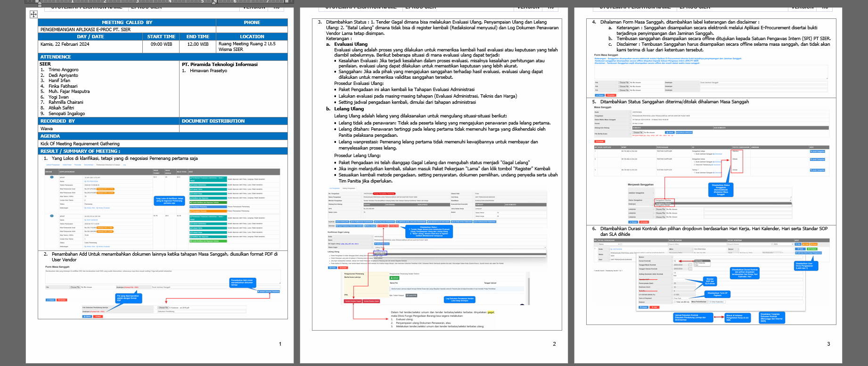Viewport: 868px width, 366px height.
Task: Click the 'MEETING CALLED BY' header cell
Action: pyautogui.click(x=127, y=23)
